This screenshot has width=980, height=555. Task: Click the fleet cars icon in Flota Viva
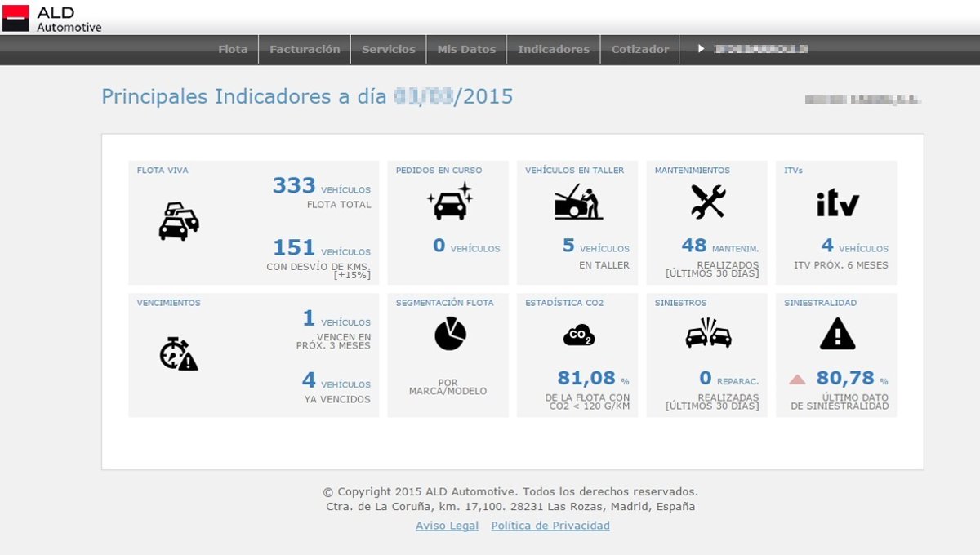tap(179, 221)
